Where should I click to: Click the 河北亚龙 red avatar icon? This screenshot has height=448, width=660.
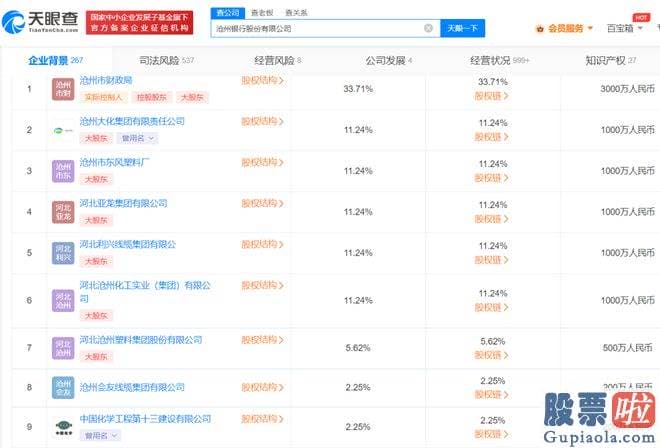63,212
